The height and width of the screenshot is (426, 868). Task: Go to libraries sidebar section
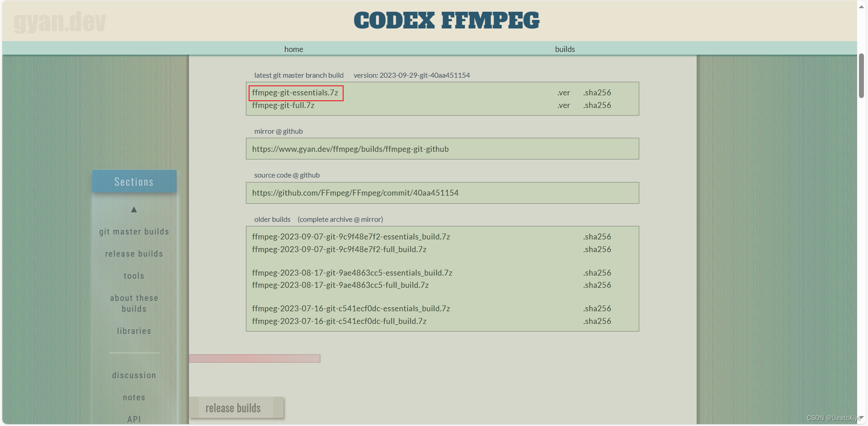[134, 331]
